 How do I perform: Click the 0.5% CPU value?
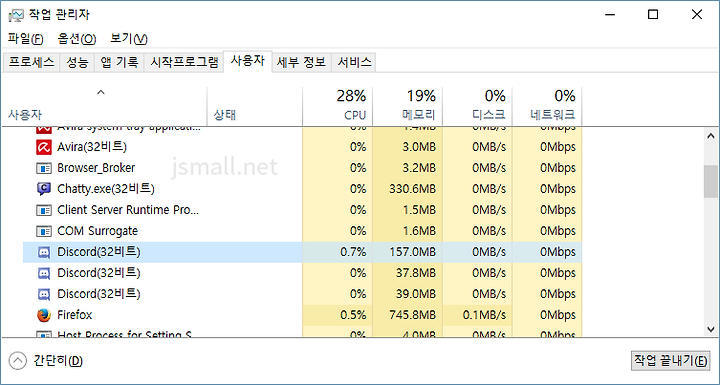coord(353,315)
